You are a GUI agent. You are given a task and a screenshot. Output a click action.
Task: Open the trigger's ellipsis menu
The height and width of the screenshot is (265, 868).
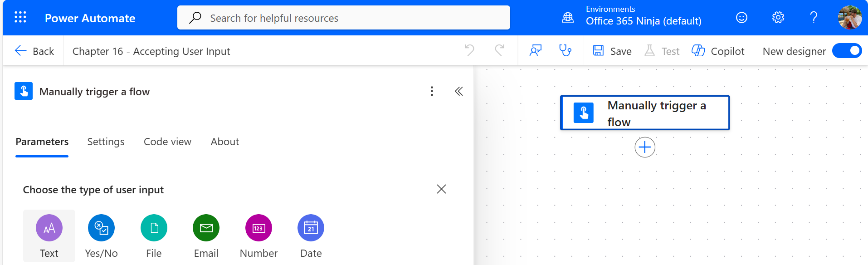432,91
